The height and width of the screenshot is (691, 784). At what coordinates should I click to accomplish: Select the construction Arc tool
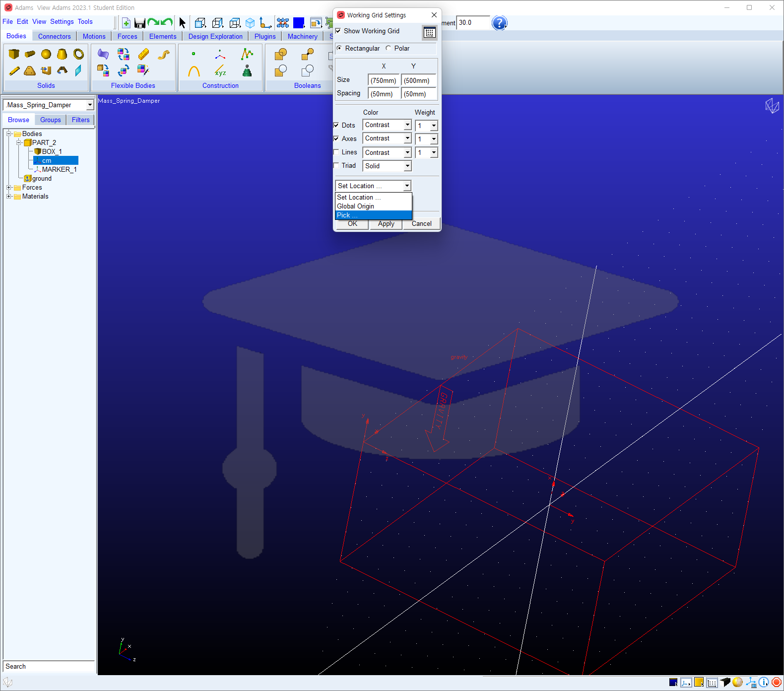click(x=194, y=71)
